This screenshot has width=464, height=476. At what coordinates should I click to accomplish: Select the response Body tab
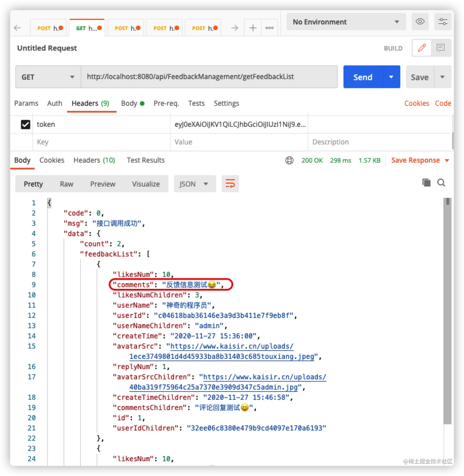(22, 160)
